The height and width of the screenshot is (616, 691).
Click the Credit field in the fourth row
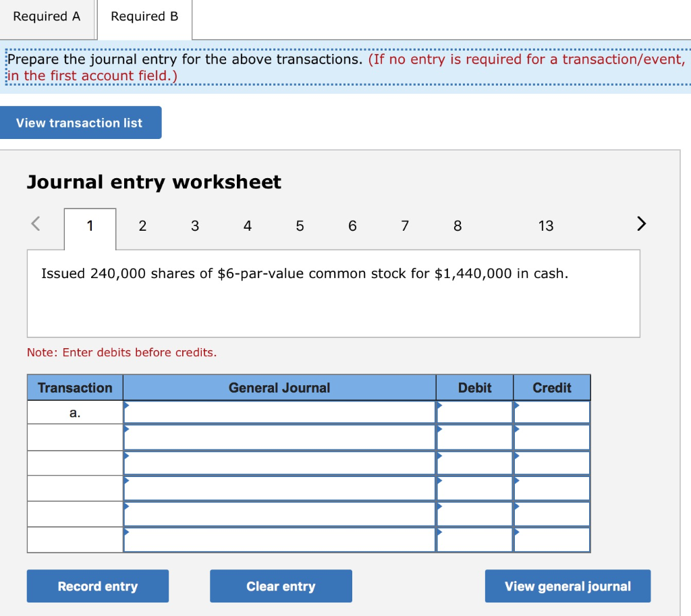(552, 488)
